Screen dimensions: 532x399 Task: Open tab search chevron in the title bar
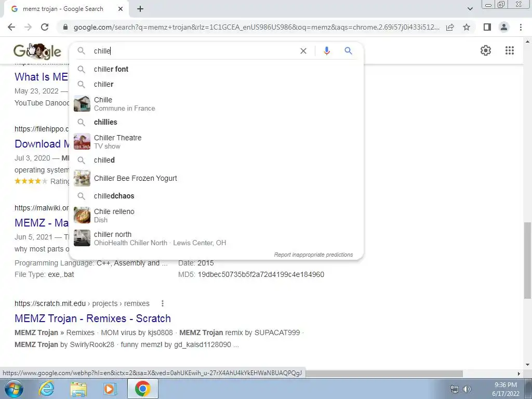tap(470, 9)
